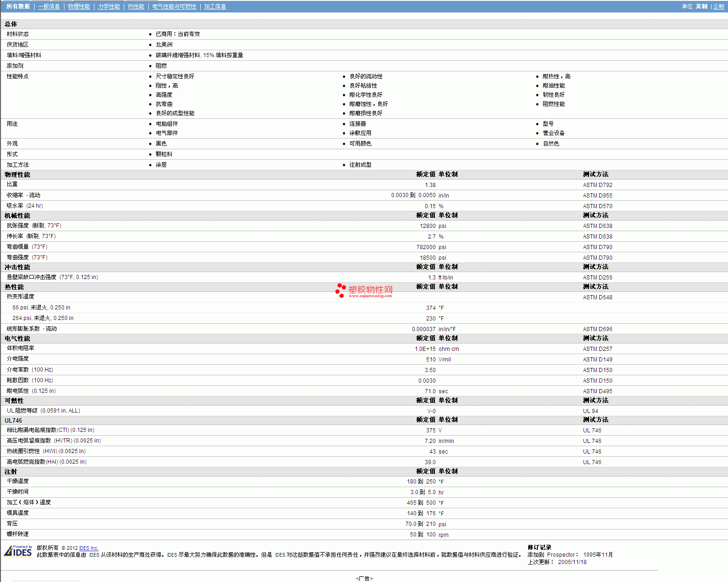Click the Prospector link in 修订记录

click(560, 555)
